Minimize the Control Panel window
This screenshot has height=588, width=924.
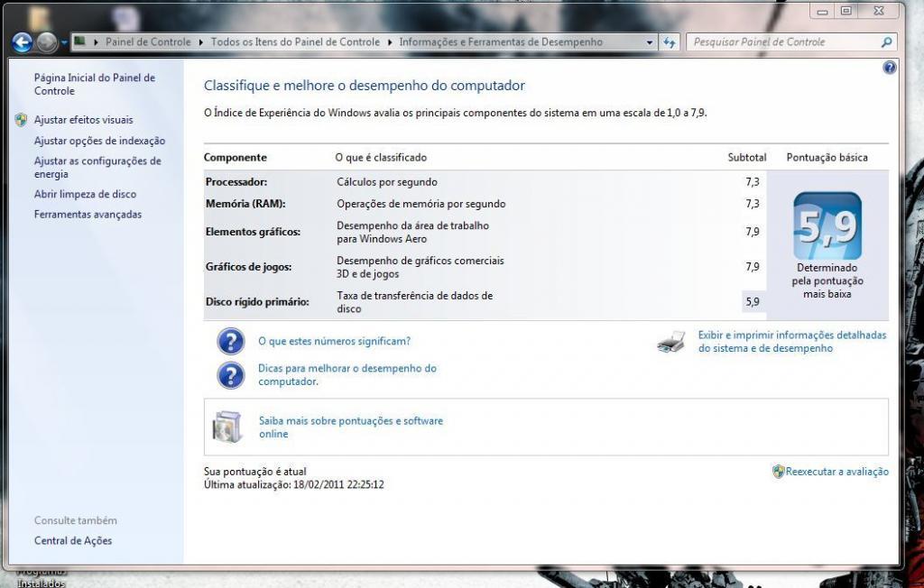click(x=822, y=11)
